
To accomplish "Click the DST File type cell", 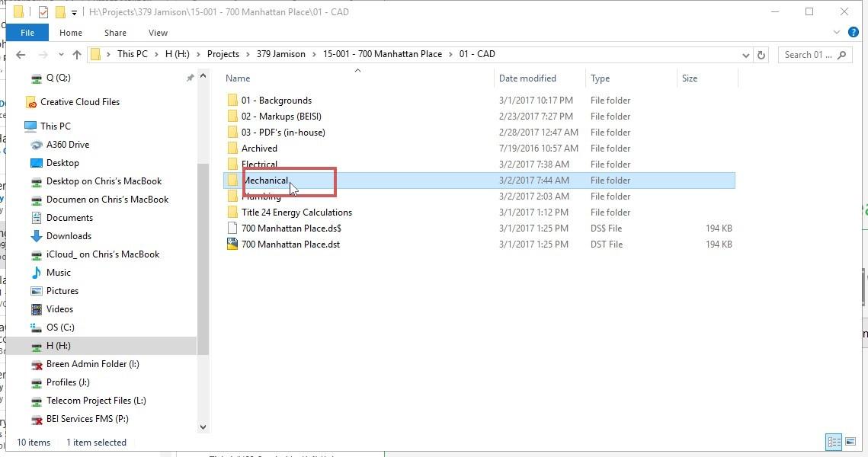I will click(606, 244).
